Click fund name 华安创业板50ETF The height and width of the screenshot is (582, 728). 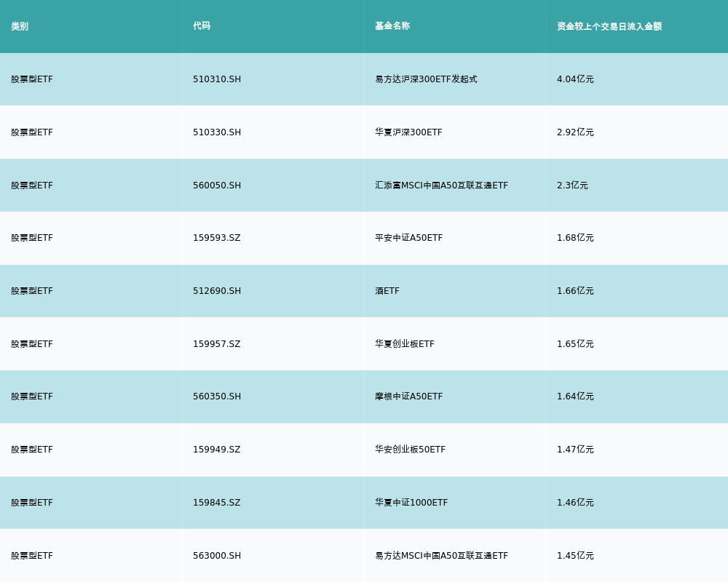411,450
